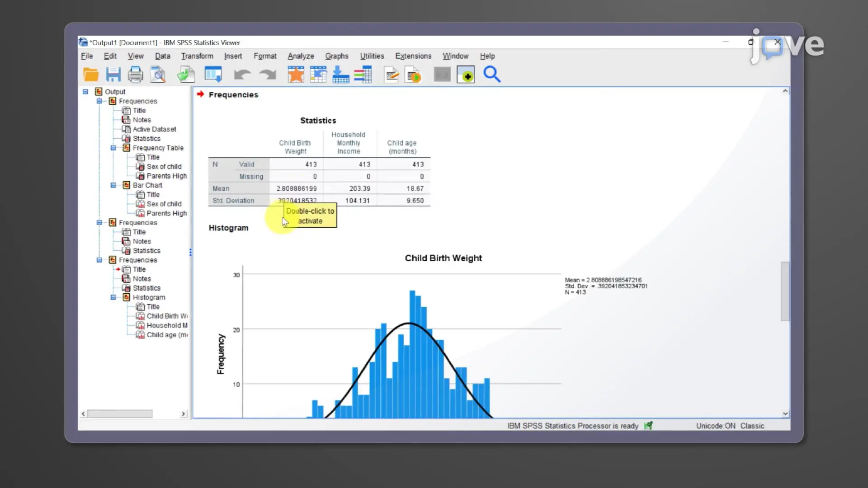Select Child age histogram outline item
This screenshot has width=868, height=488.
pyautogui.click(x=167, y=335)
